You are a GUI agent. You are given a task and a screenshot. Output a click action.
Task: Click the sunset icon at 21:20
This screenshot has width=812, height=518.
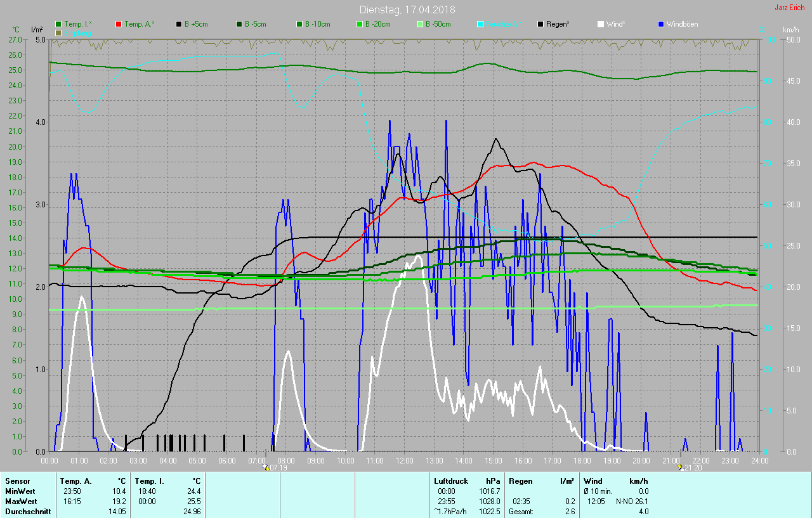pyautogui.click(x=680, y=467)
